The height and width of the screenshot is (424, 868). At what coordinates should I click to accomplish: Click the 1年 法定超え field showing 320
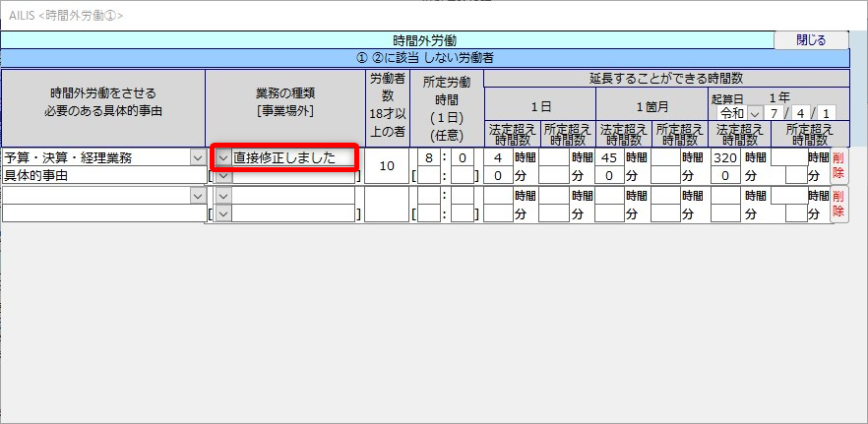click(725, 157)
